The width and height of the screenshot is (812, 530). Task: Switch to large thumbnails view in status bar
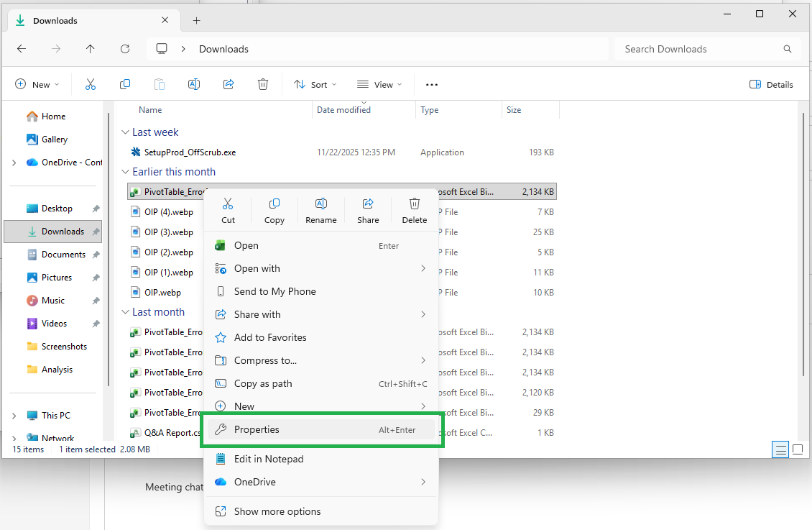pos(798,449)
